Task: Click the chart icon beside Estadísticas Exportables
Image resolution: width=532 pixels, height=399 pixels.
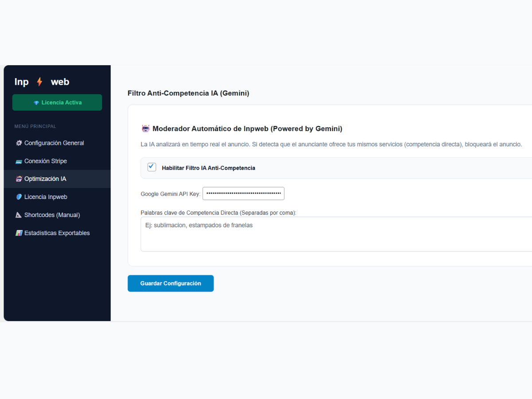Action: pos(18,233)
